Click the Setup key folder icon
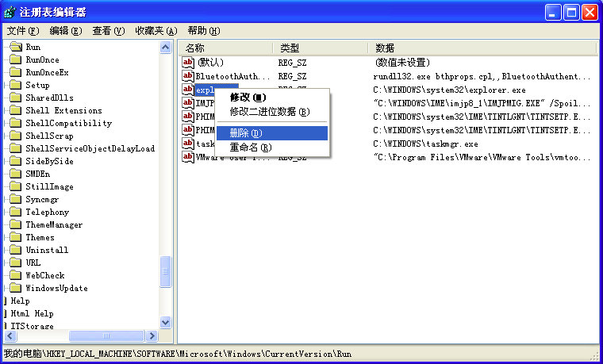 (16, 85)
